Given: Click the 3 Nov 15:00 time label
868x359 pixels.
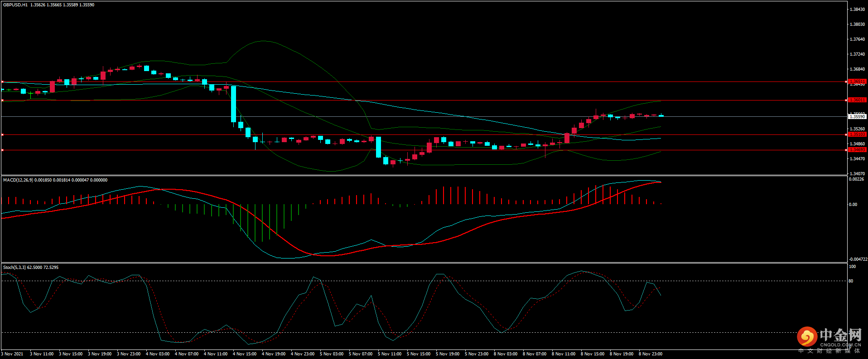Looking at the screenshot, I should click(71, 354).
